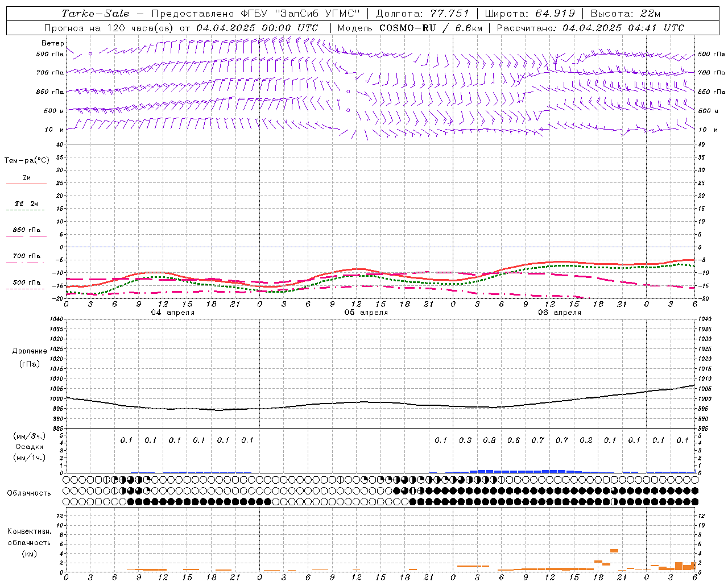Click the Рассчитано 04:41 UTC timestamp

590,28
